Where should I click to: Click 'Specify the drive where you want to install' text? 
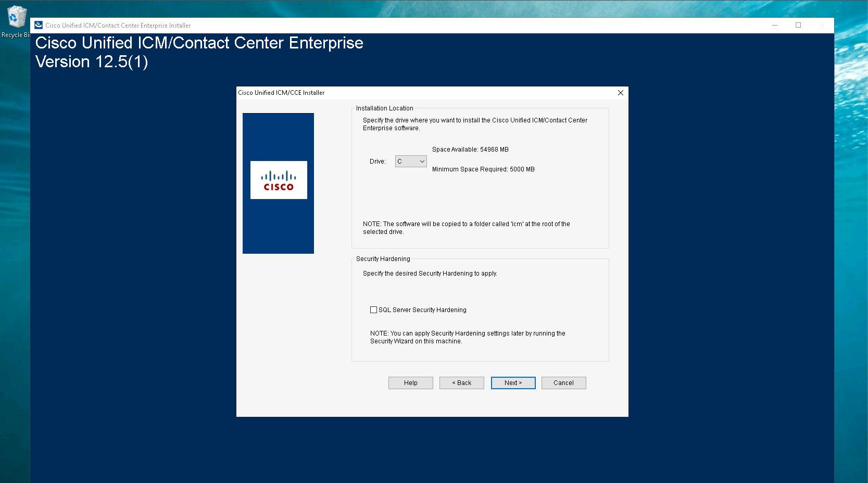tap(475, 124)
